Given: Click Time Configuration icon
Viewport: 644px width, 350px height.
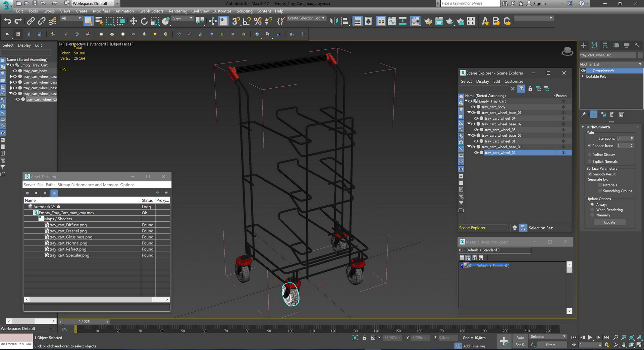Looking at the screenshot, I should 607,345.
